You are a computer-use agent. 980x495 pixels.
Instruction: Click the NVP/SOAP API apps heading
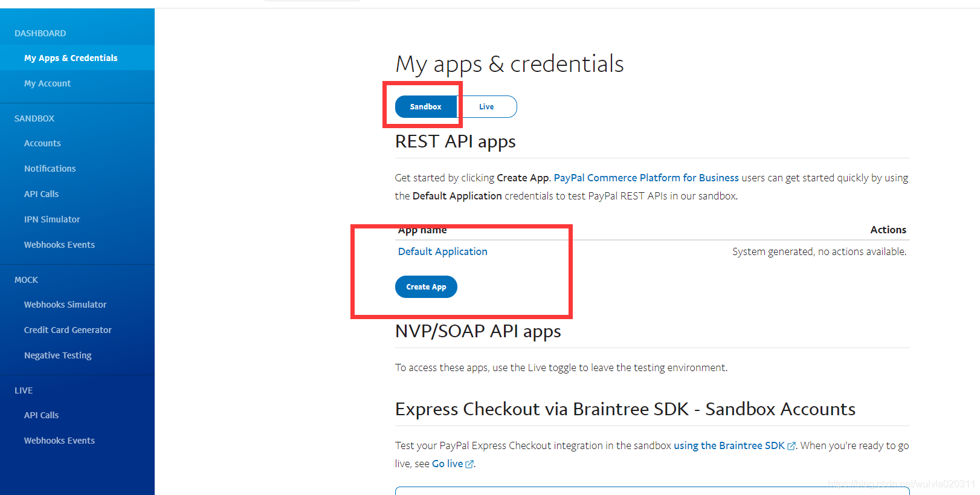[478, 331]
